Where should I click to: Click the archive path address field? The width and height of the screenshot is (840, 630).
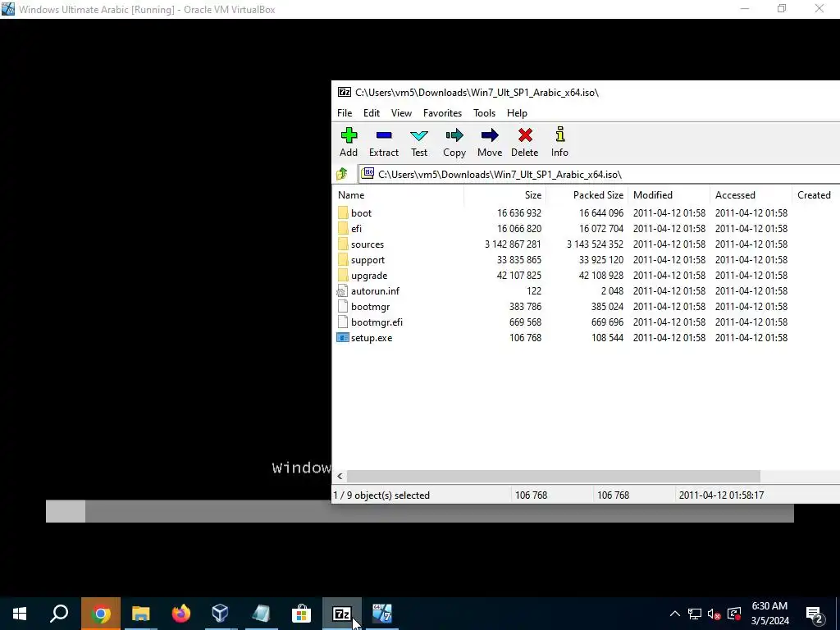point(599,174)
